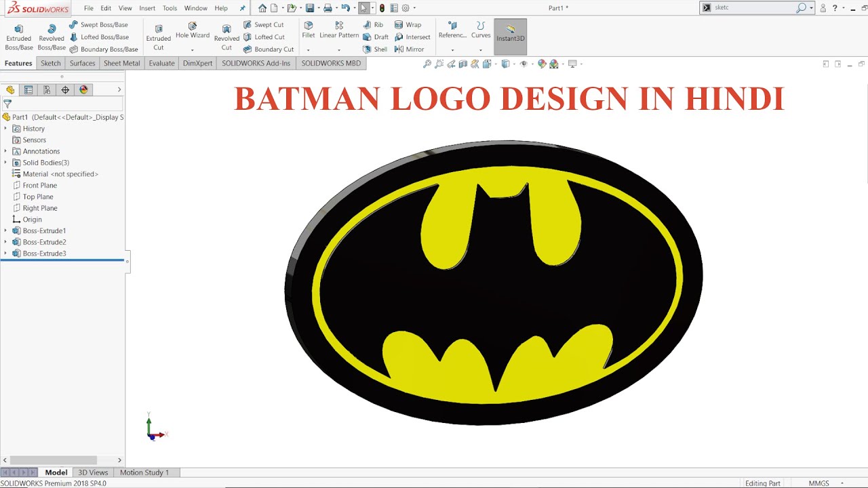Choose the Lofted Cut command
The image size is (868, 488).
point(264,37)
